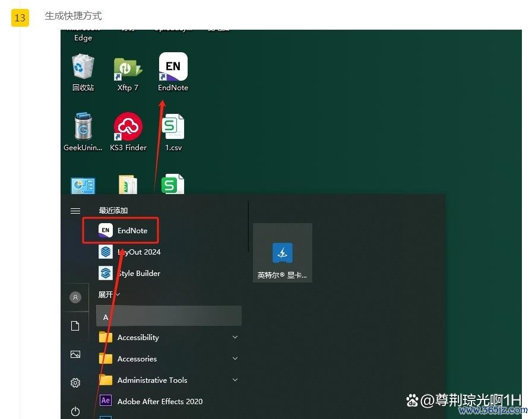Click the Edge desktop shortcut label
The image size is (532, 419).
click(x=83, y=37)
